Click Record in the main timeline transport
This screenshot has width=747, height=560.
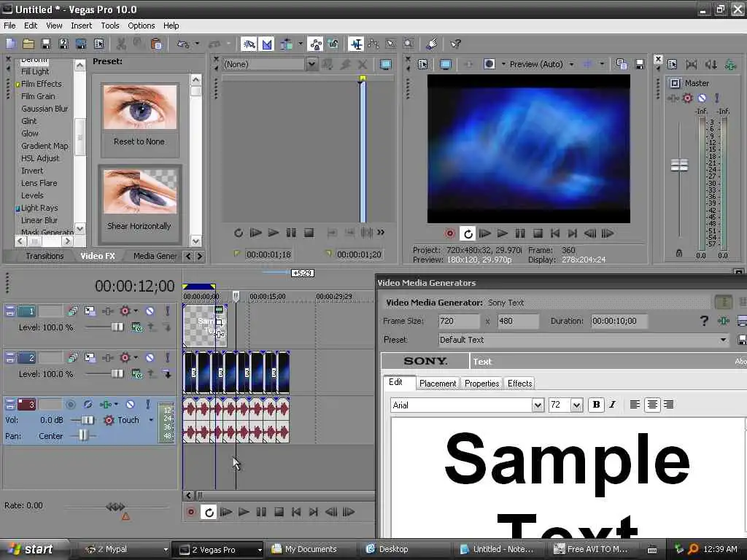(191, 512)
